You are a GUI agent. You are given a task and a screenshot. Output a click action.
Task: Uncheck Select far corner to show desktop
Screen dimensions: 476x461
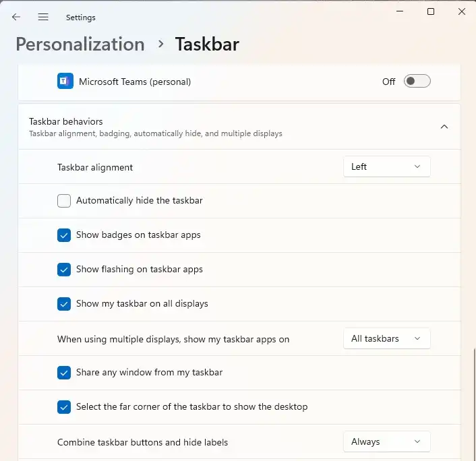[x=64, y=407]
